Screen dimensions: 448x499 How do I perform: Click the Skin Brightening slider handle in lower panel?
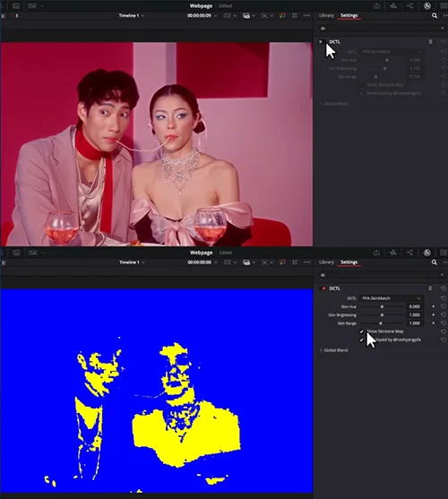point(382,314)
